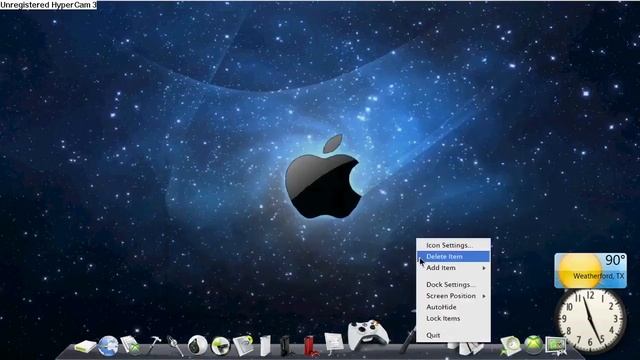Viewport: 640px width, 360px height.
Task: Choose Quit from the dock menu
Action: pyautogui.click(x=453, y=335)
